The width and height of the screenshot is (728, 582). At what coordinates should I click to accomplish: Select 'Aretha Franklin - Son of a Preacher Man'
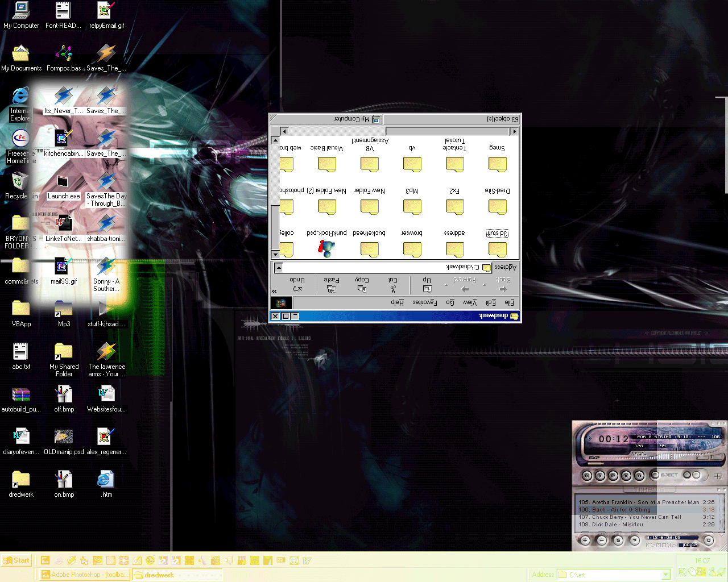(646, 502)
